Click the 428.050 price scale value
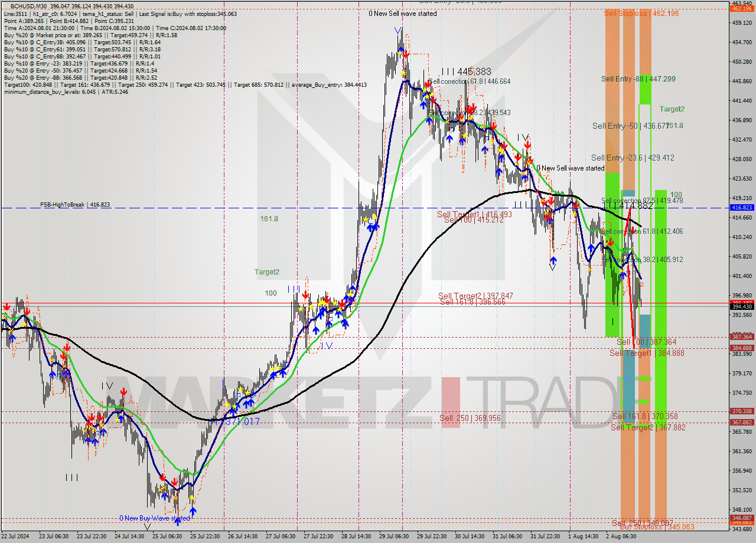 pyautogui.click(x=742, y=159)
